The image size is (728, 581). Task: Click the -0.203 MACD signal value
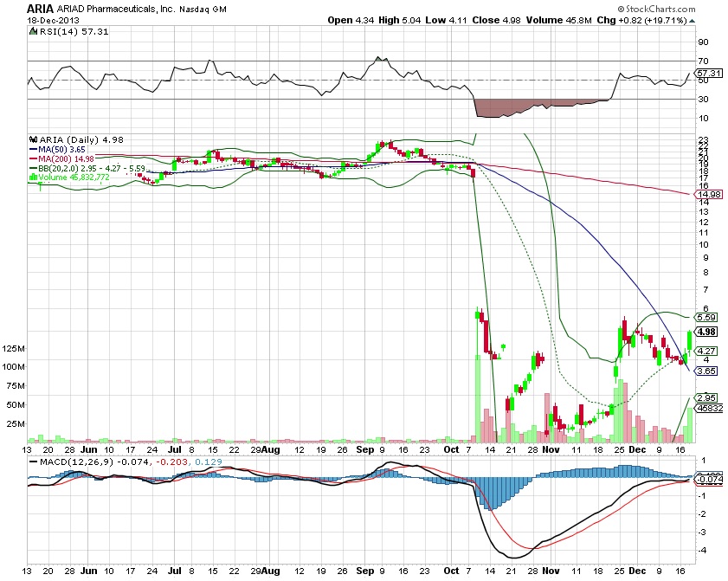(172, 462)
